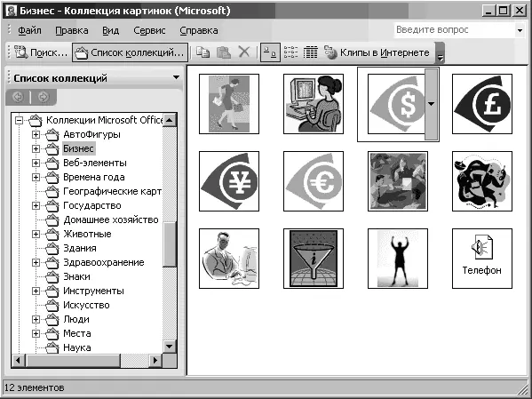The image size is (532, 399).
Task: Open the Сервис menu
Action: [x=149, y=30]
